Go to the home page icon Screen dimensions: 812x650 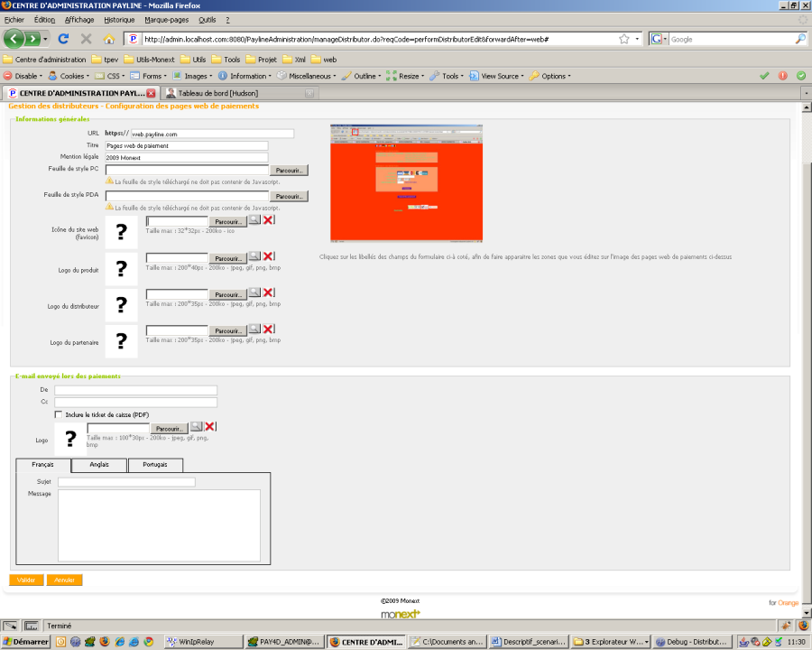[109, 39]
